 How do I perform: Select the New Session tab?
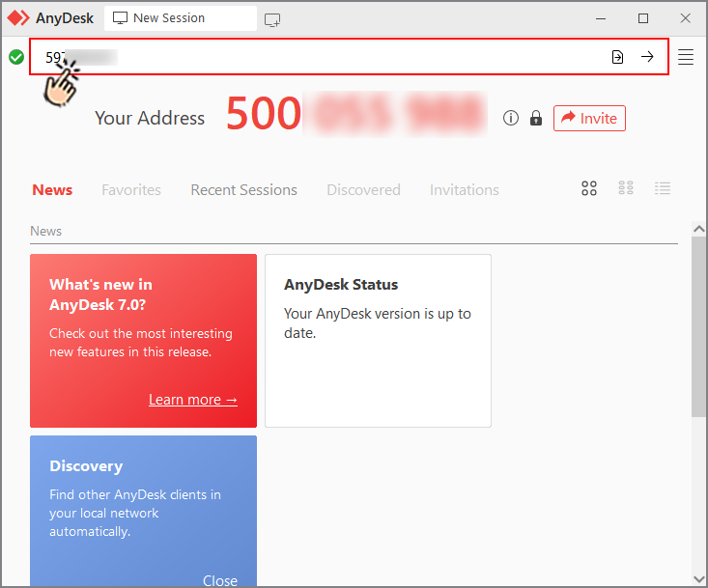pos(181,18)
